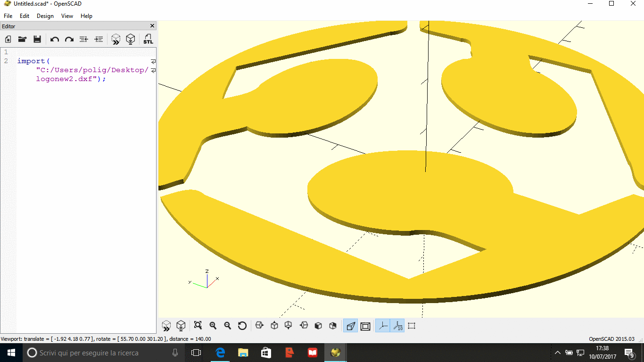
Task: Toggle the Show Axes button
Action: coord(383,326)
